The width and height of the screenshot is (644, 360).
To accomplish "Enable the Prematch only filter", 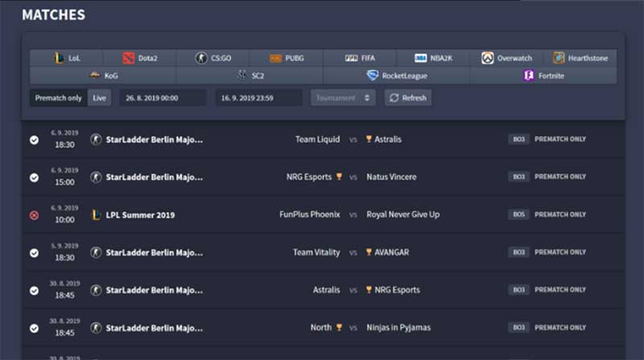I will (x=58, y=97).
